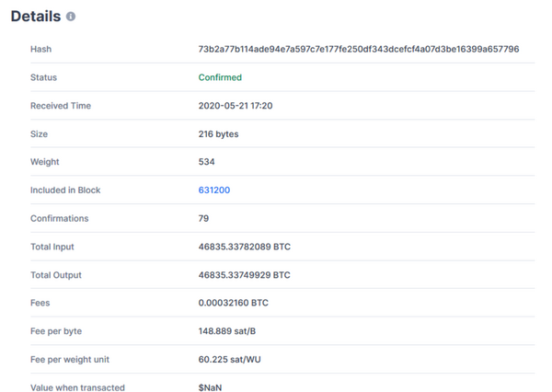Screen dimensions: 552x392
Task: Open block 631200 link
Action: click(214, 190)
